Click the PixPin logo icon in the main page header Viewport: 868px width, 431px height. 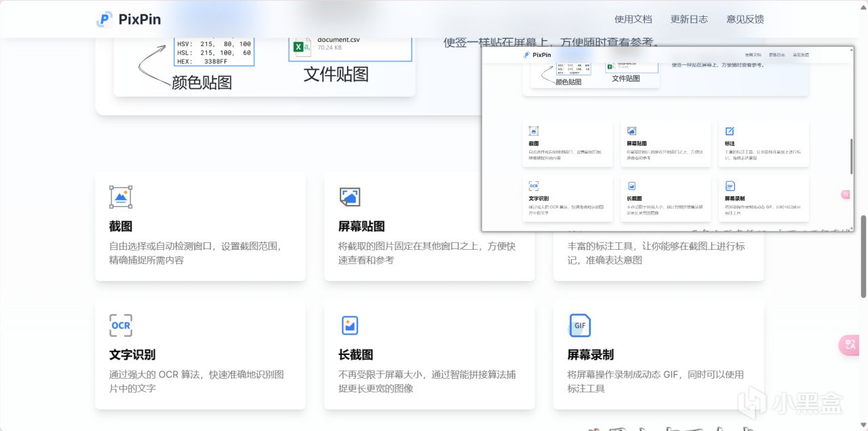point(104,20)
